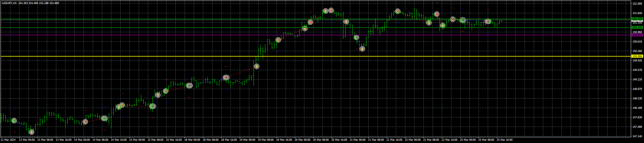644x143 pixels.
Task: Click the 22 Mar 08:00 time label
Action: pos(431,140)
